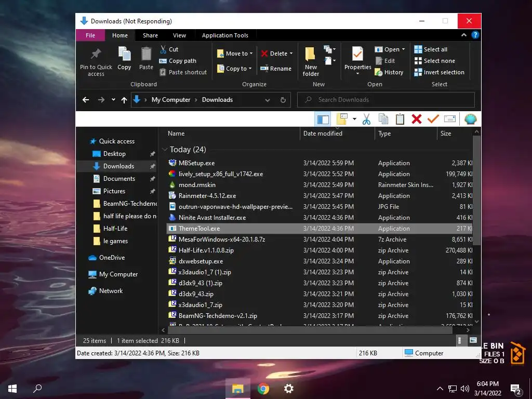This screenshot has height=399, width=532.
Task: Create a New folder from the ribbon
Action: [311, 62]
